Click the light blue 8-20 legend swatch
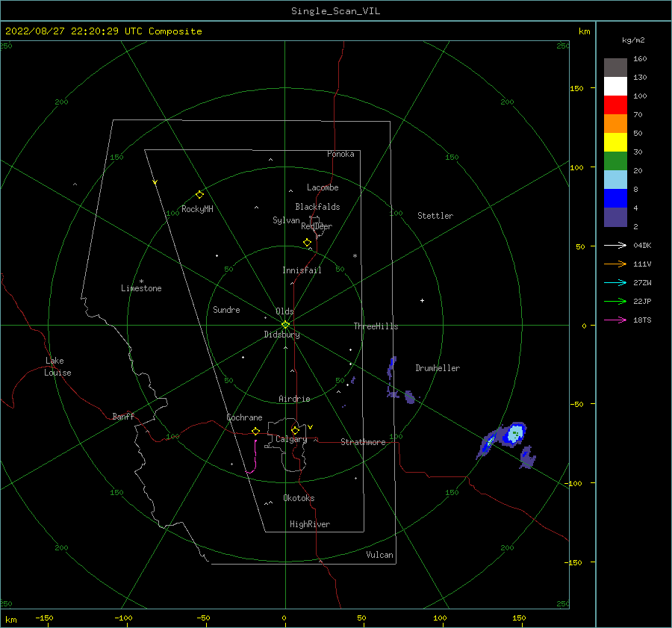This screenshot has width=672, height=628. pos(615,180)
